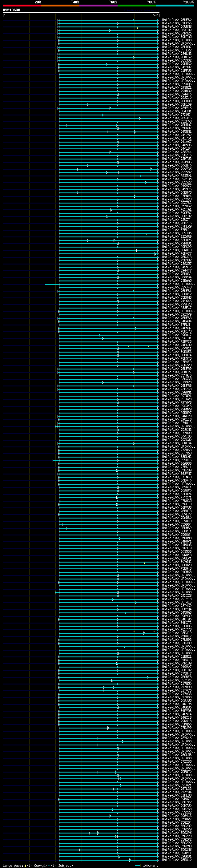View the UniRef100_C0H768 entry
This screenshot has height=868, width=197.
(177, 809)
